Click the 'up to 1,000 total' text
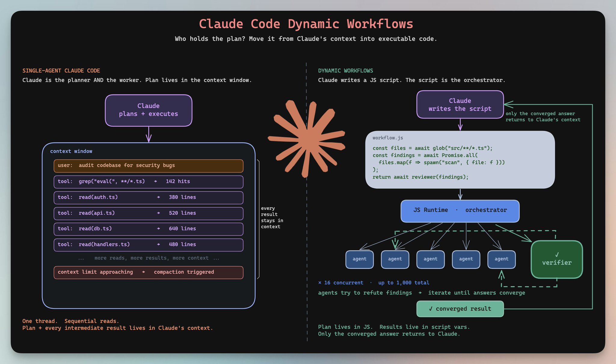 [404, 283]
